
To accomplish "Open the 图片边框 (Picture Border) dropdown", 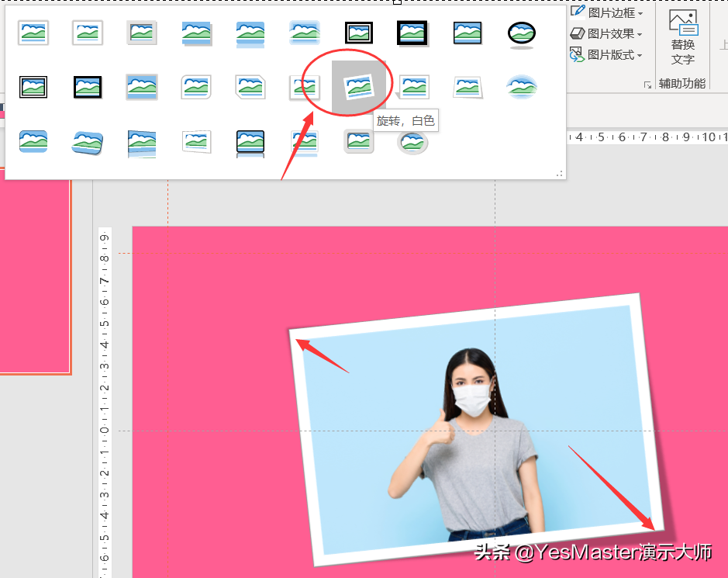I will (x=607, y=12).
